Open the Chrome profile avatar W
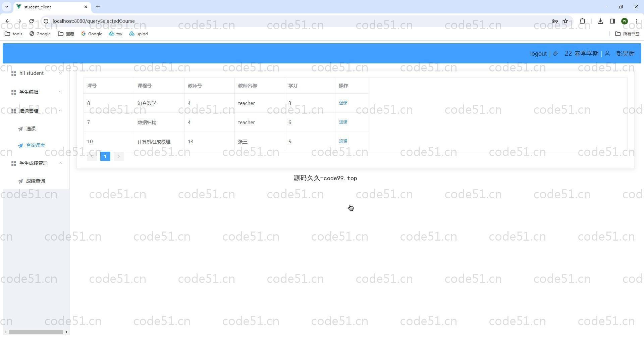 click(624, 21)
